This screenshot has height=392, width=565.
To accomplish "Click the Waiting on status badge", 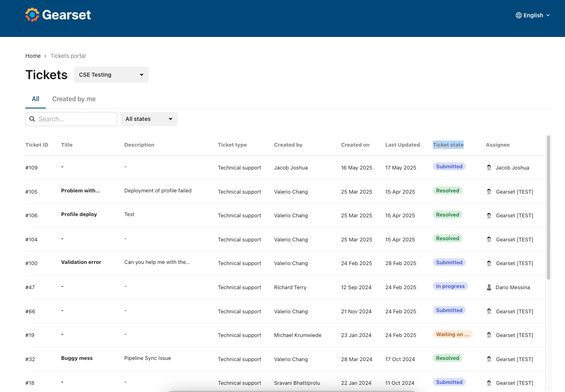I will tap(452, 334).
